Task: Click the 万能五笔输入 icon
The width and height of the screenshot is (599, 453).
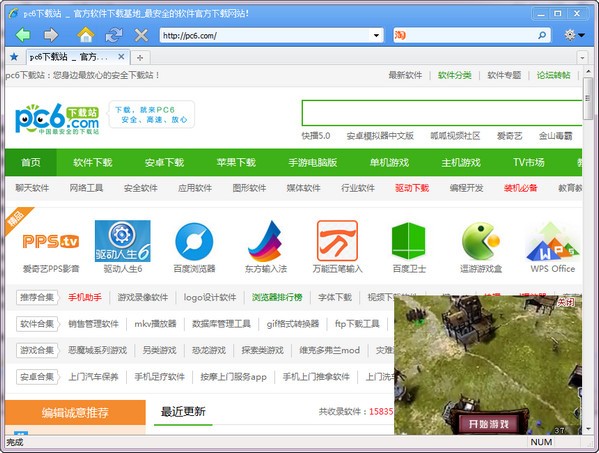Action: click(x=337, y=241)
